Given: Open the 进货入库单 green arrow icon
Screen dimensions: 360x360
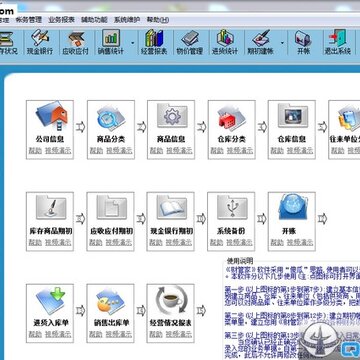Looking at the screenshot, I should click(x=51, y=301).
